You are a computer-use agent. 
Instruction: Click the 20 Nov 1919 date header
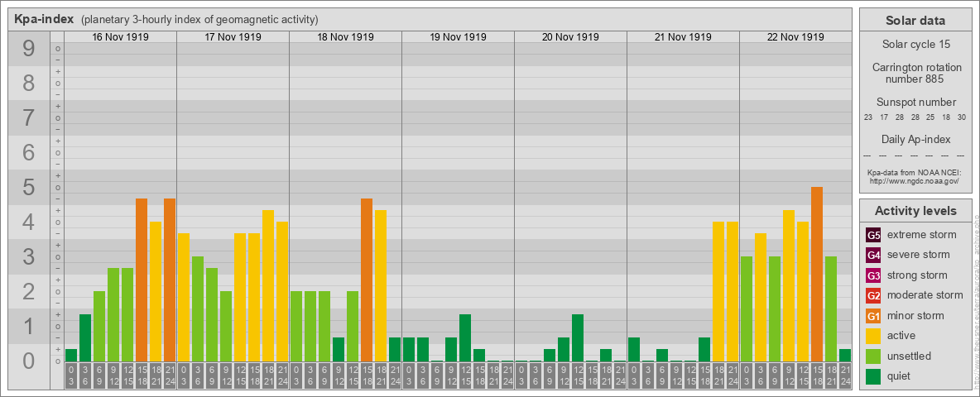[570, 37]
